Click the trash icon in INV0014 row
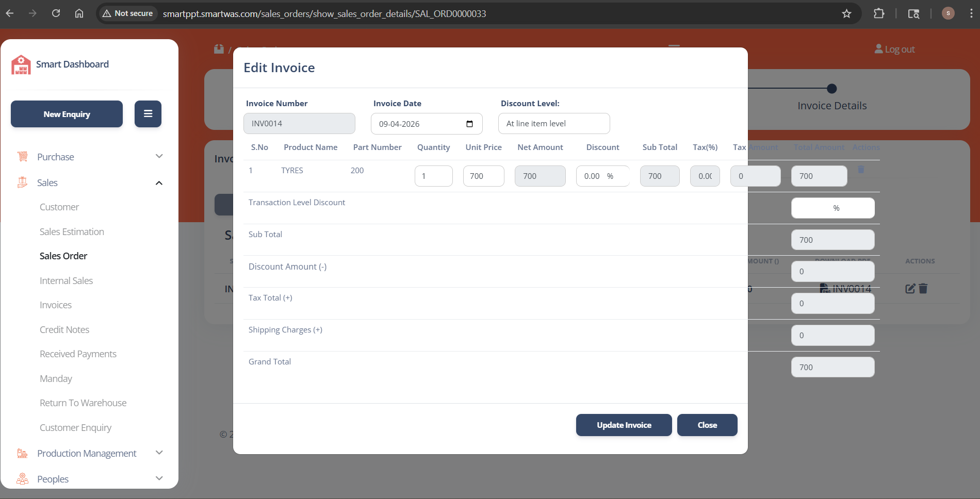980x499 pixels. coord(923,289)
